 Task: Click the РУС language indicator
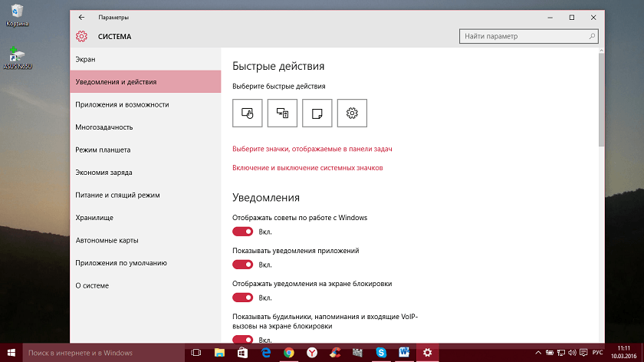click(597, 353)
